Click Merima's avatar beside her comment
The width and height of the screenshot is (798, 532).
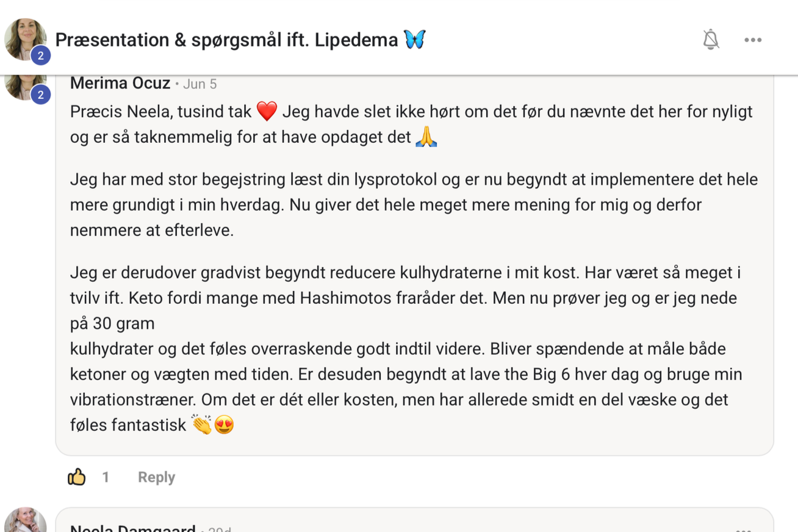[26, 85]
